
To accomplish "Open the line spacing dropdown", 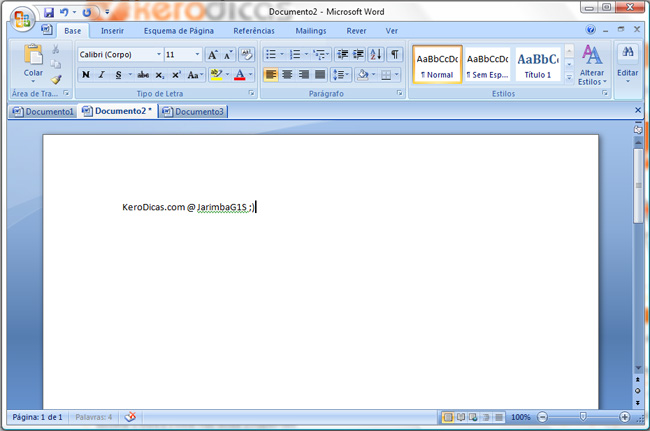I will click(x=341, y=75).
